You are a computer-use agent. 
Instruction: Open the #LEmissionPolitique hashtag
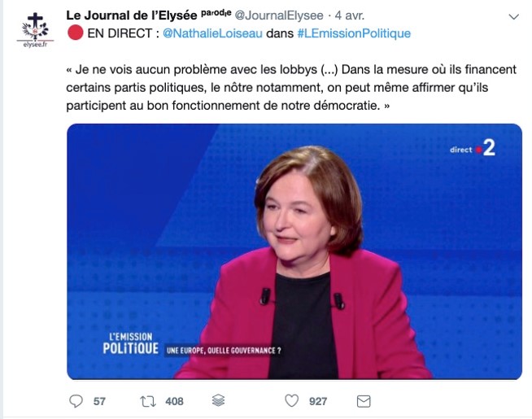pos(354,33)
